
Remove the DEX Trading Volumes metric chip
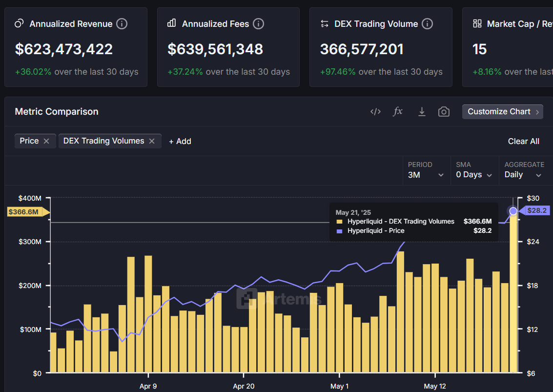click(152, 141)
